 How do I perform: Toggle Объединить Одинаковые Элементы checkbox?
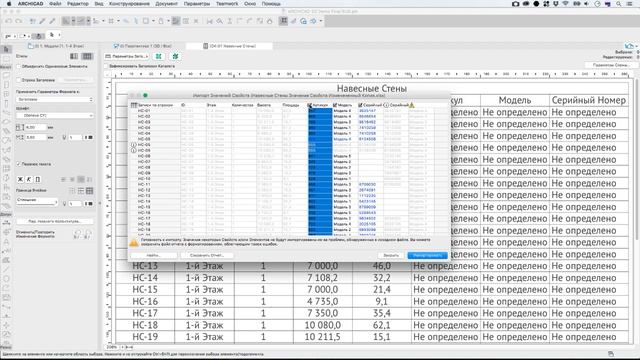[x=18, y=66]
